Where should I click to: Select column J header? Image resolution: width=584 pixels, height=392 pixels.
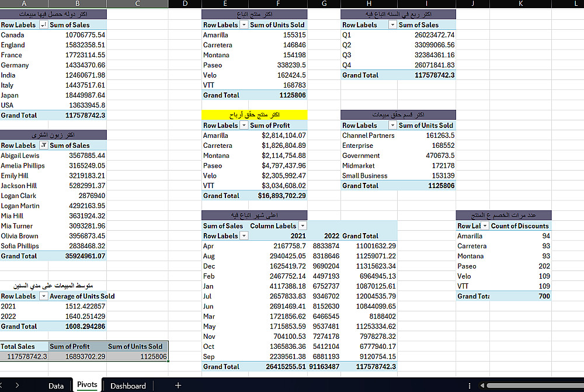click(x=472, y=4)
